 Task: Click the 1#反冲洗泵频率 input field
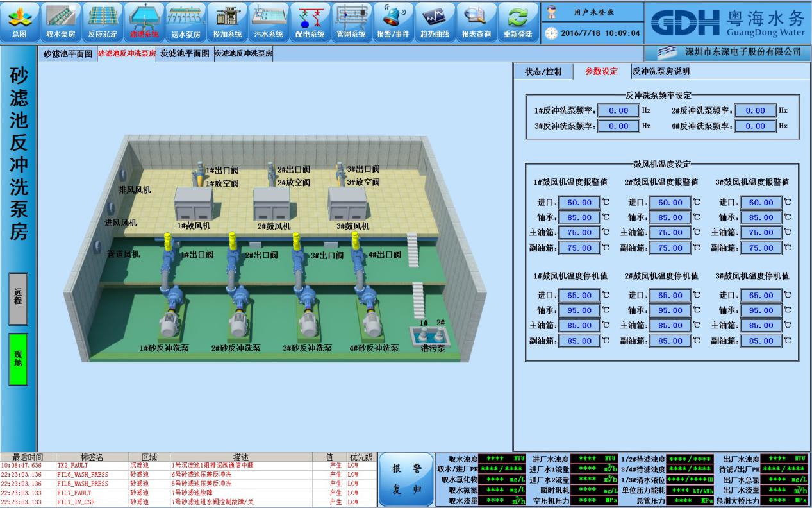click(618, 110)
